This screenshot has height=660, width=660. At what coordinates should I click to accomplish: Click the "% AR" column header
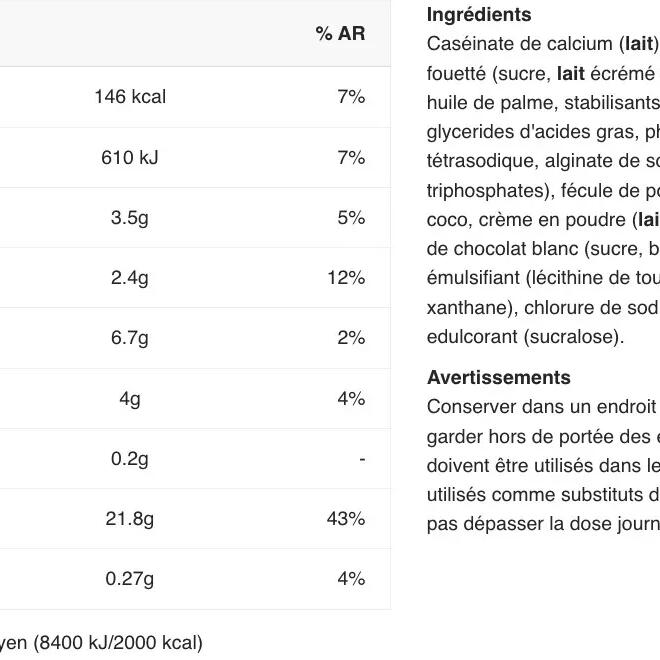click(x=340, y=34)
